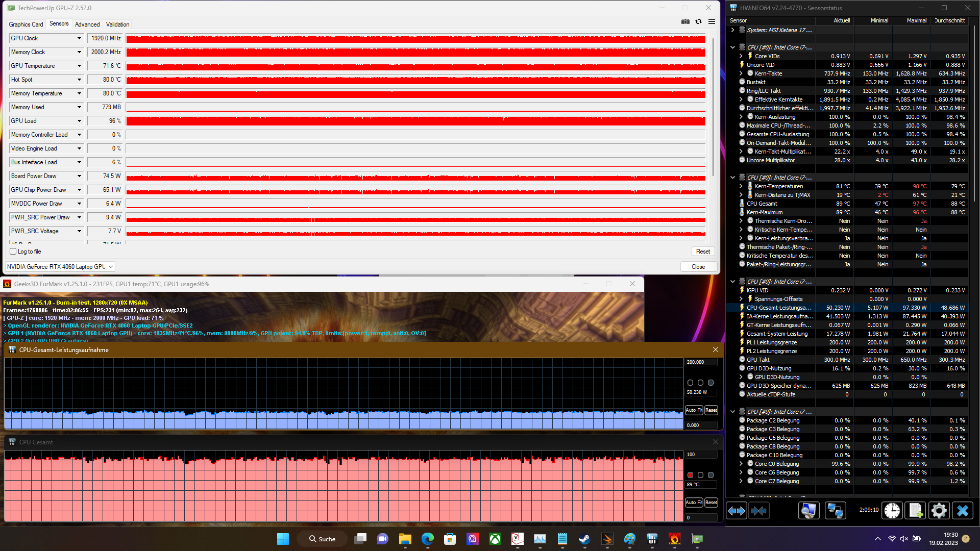Screen dimensions: 980x551
Task: Click the HWiNFO log file icon
Action: point(915,511)
